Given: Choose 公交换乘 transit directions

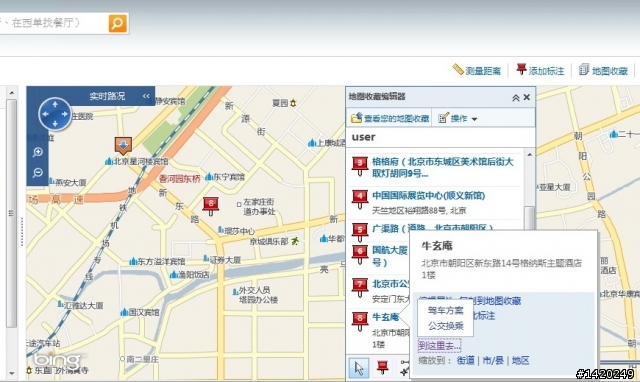Looking at the screenshot, I should coord(445,326).
